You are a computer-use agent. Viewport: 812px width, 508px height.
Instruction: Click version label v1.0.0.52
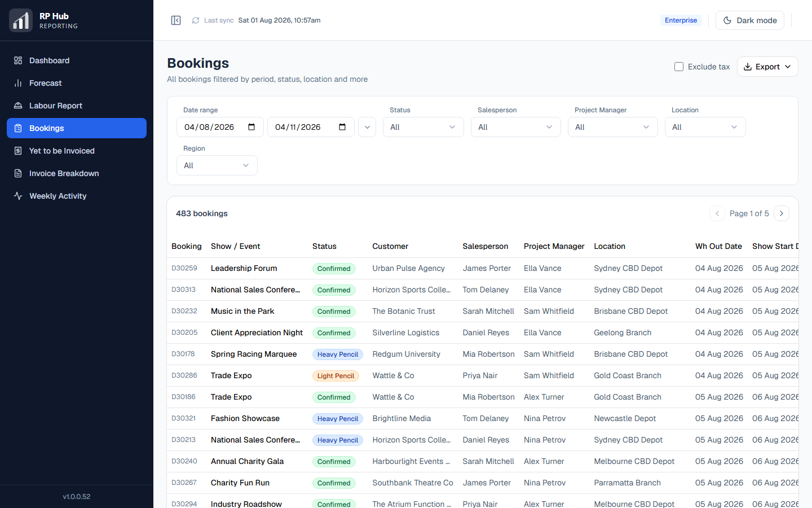click(77, 497)
